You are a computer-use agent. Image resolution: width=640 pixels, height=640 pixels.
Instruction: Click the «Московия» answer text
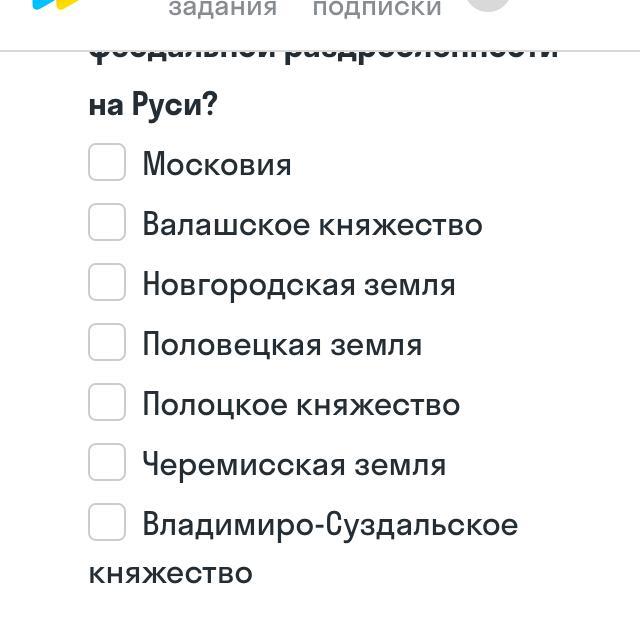pos(217,164)
